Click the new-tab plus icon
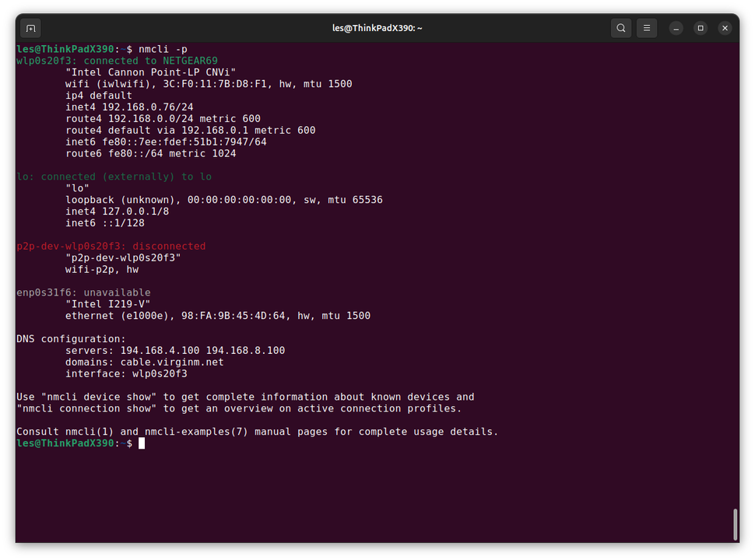 click(30, 27)
